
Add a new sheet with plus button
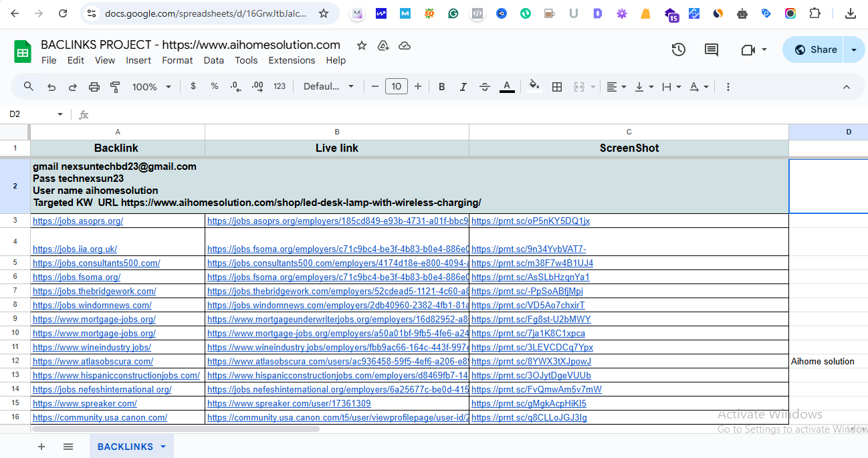coord(41,447)
